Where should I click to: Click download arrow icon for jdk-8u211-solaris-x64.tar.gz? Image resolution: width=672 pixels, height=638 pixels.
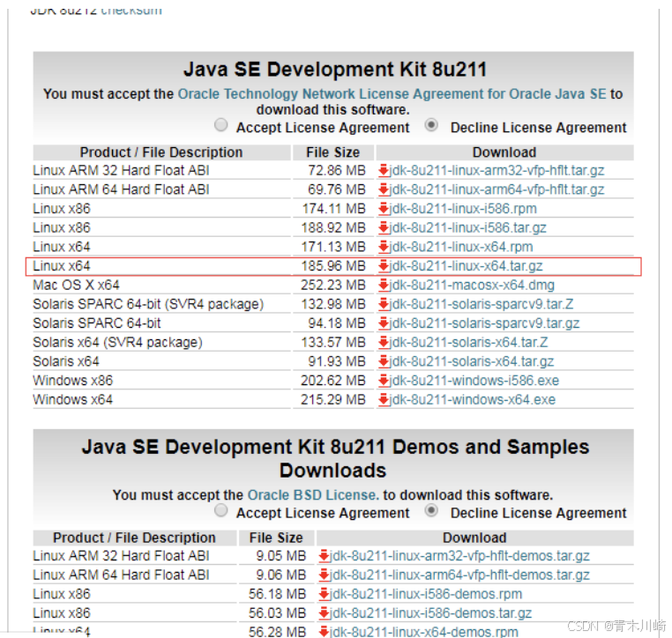[x=384, y=361]
